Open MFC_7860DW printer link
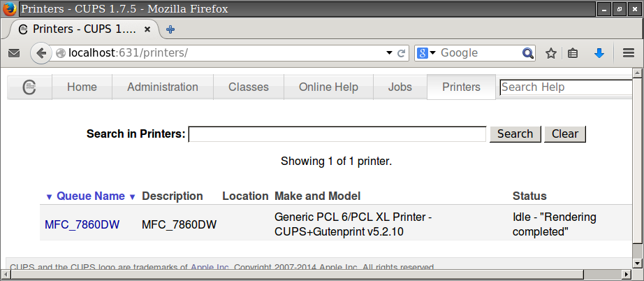This screenshot has width=644, height=281. (x=82, y=224)
